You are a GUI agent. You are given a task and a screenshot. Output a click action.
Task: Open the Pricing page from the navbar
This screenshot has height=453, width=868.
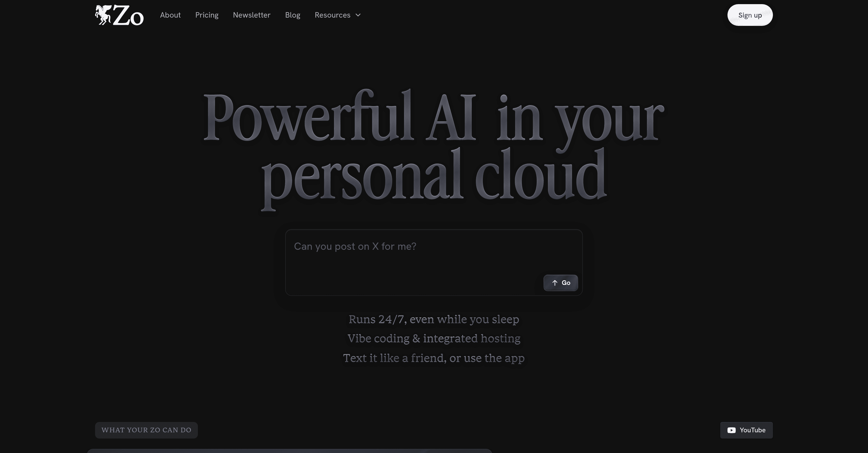(207, 15)
